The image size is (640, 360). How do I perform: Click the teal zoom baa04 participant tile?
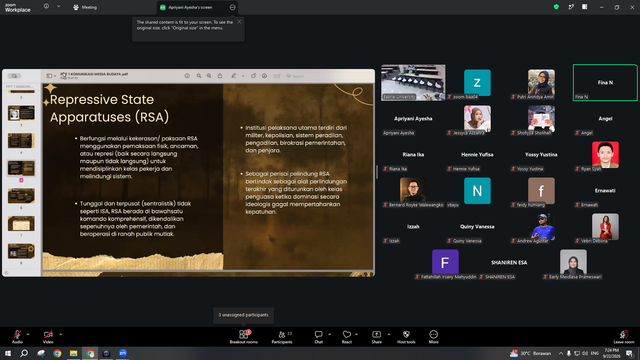pyautogui.click(x=477, y=82)
